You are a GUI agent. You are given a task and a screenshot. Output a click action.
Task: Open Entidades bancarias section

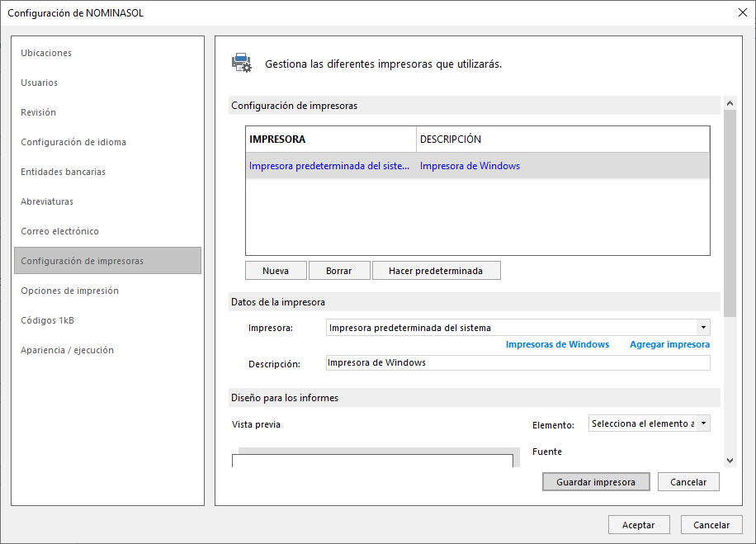tap(64, 172)
